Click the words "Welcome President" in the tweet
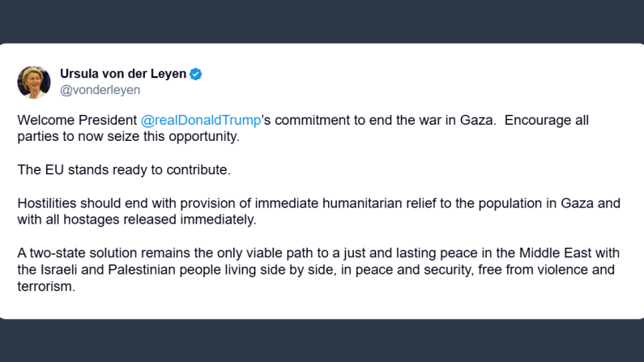This screenshot has width=644, height=362. point(77,120)
